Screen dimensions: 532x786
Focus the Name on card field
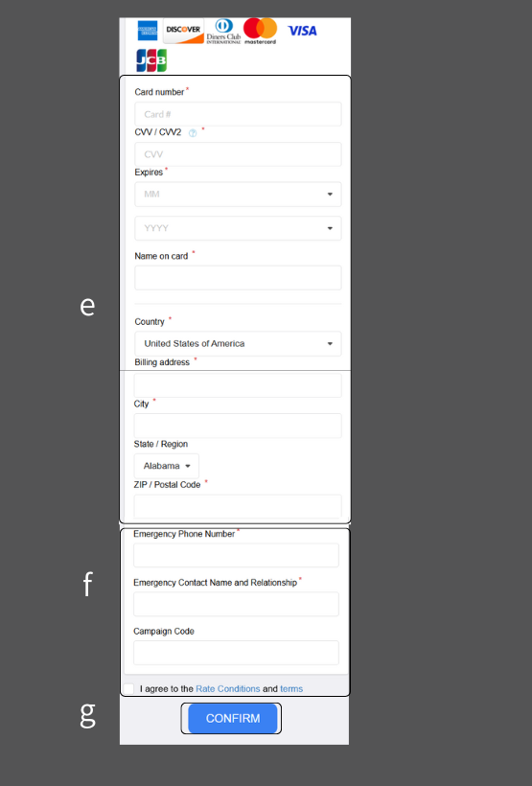point(238,278)
